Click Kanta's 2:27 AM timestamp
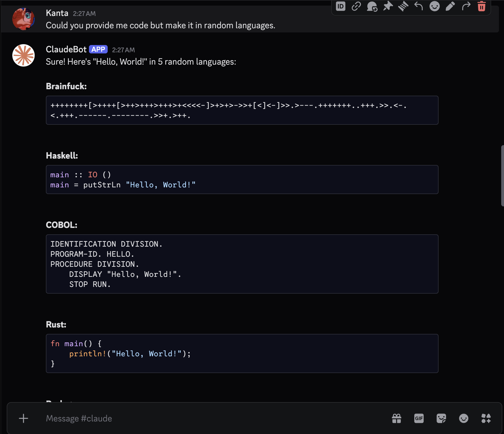The image size is (504, 434). tap(84, 14)
